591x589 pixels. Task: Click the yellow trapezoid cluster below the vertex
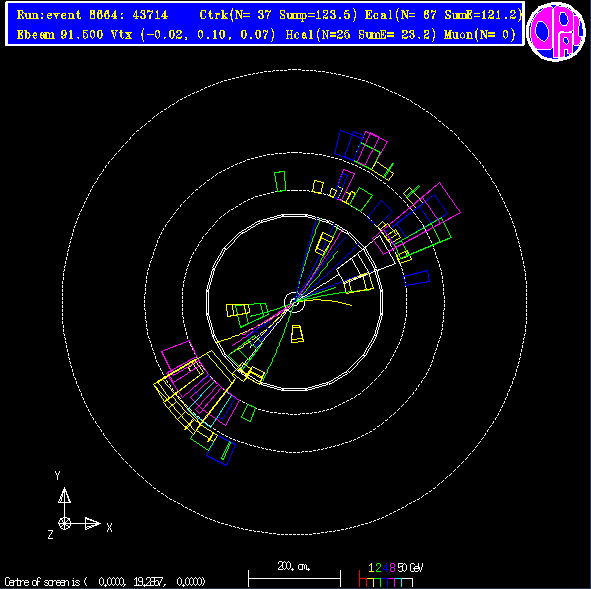point(297,334)
